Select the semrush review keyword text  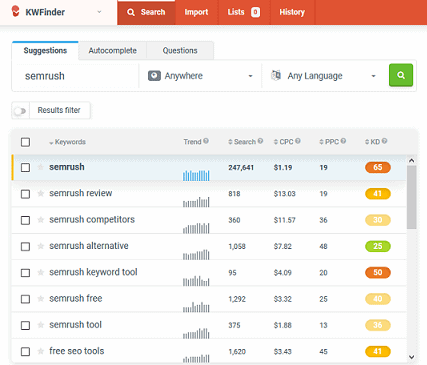click(x=81, y=193)
